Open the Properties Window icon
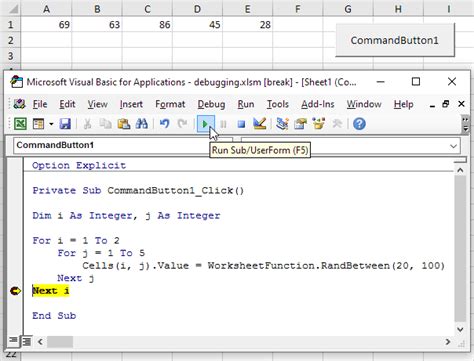Viewport: 474px width, 361px height. tap(300, 124)
